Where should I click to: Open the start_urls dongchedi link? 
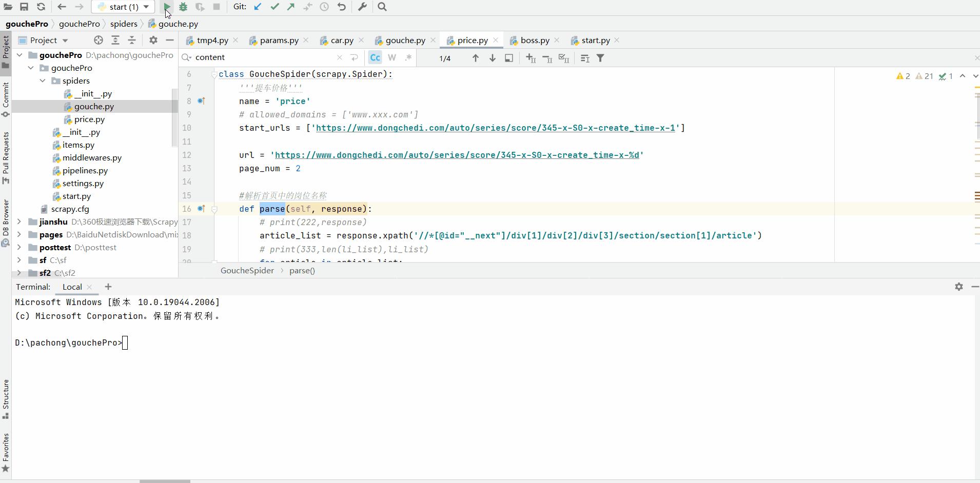pos(495,128)
